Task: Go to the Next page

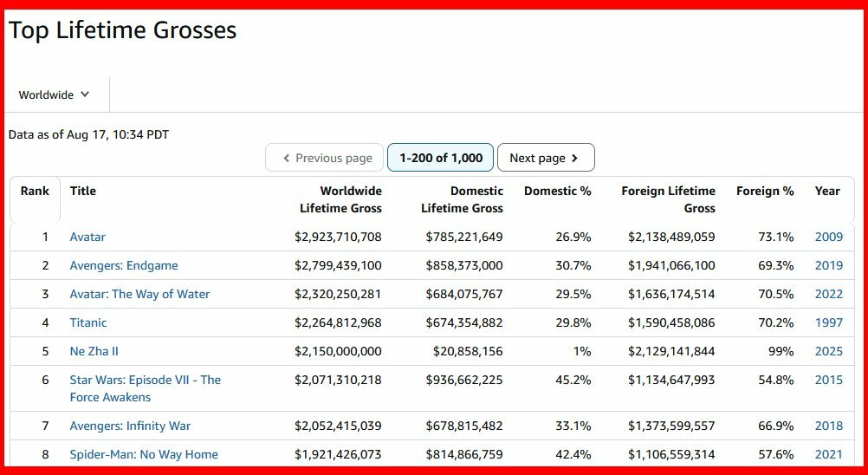Action: click(x=546, y=158)
